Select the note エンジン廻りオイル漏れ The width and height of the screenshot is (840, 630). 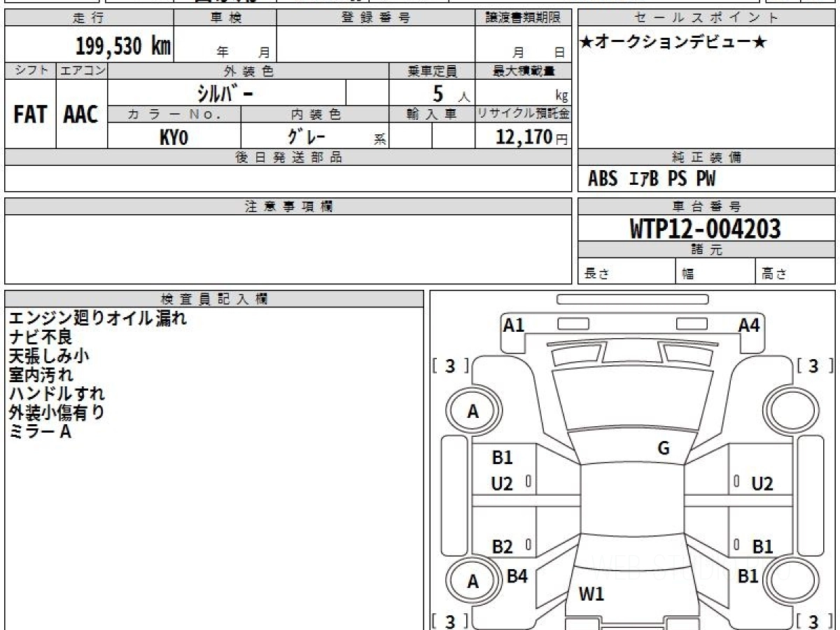point(98,318)
